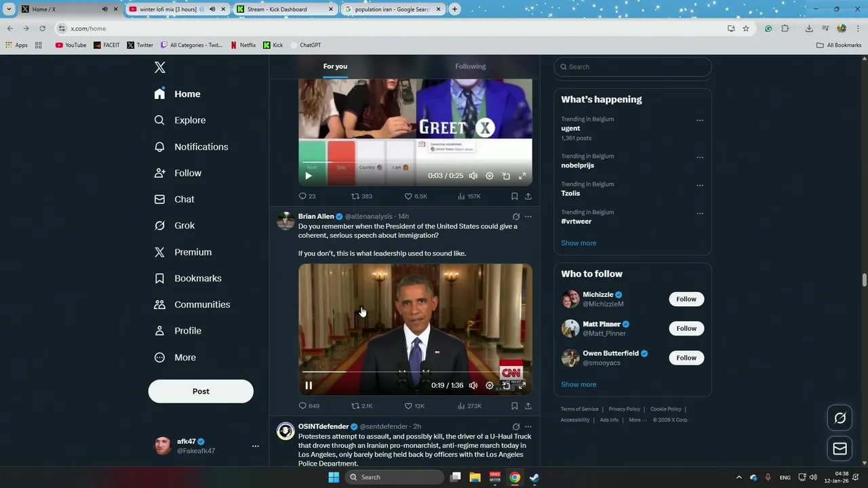
Task: Open floating Grok button
Action: tap(840, 418)
